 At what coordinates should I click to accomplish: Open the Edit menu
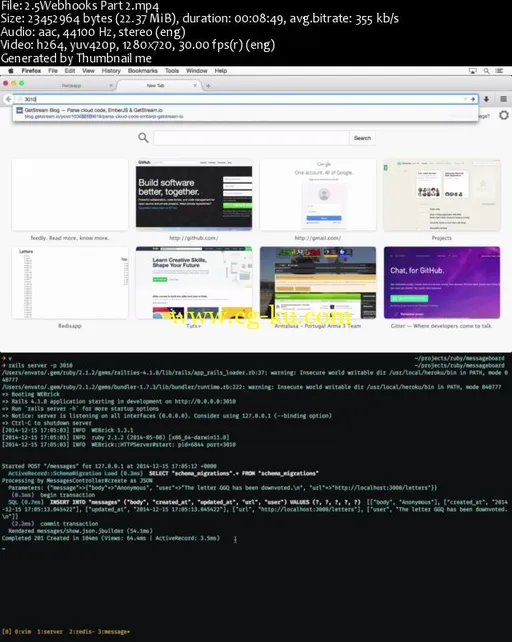click(x=70, y=71)
